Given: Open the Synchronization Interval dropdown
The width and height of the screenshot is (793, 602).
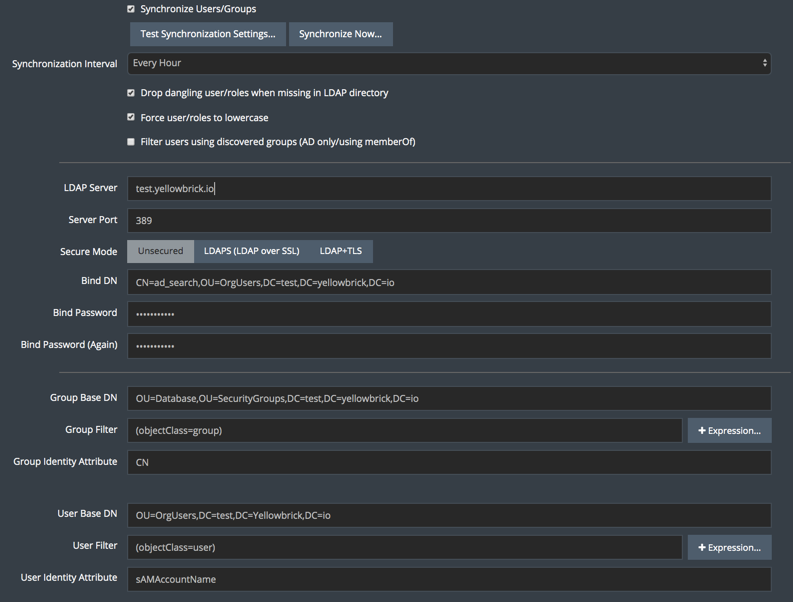Looking at the screenshot, I should point(449,63).
